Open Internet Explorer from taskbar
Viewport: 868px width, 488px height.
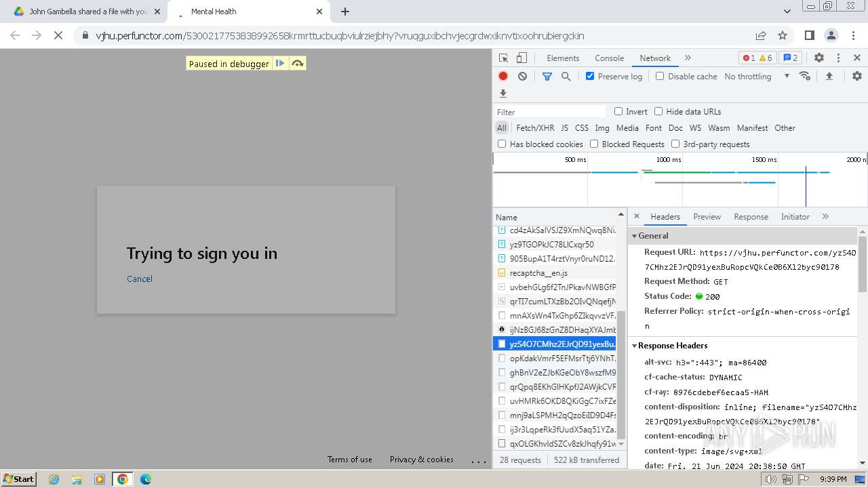pyautogui.click(x=54, y=479)
